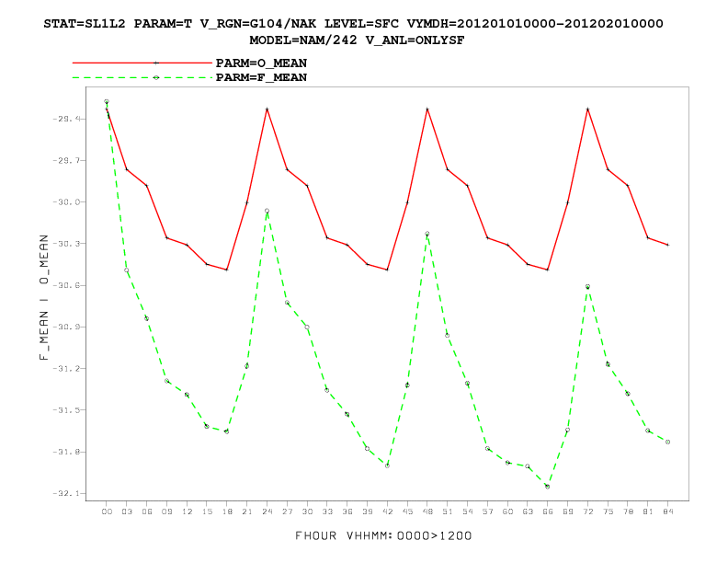
Task: Click the red O_MEAN peak at hour 48
Action: click(x=427, y=109)
